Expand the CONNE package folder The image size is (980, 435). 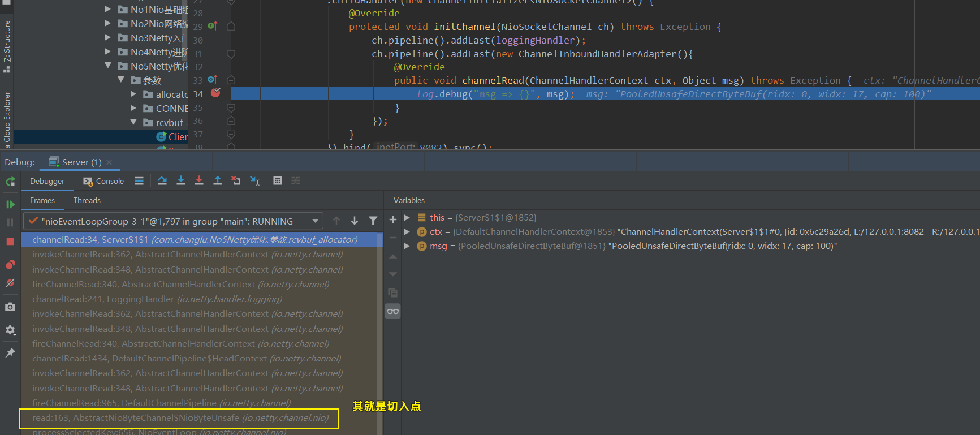[x=133, y=108]
